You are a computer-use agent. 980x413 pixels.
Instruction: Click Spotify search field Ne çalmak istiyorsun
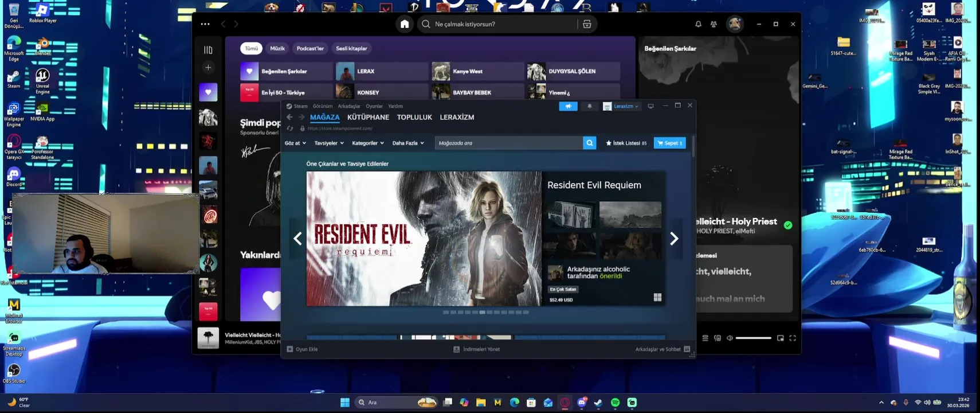coord(499,24)
